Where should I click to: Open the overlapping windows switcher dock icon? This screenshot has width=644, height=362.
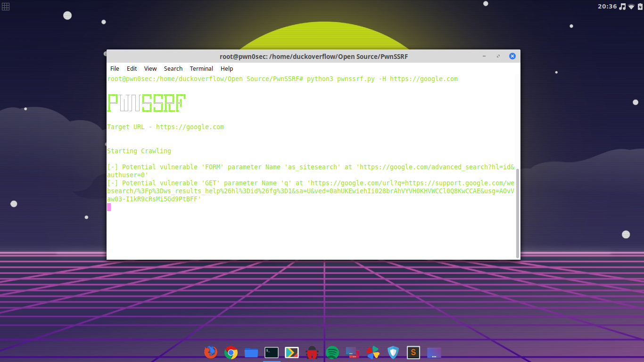pyautogui.click(x=353, y=352)
